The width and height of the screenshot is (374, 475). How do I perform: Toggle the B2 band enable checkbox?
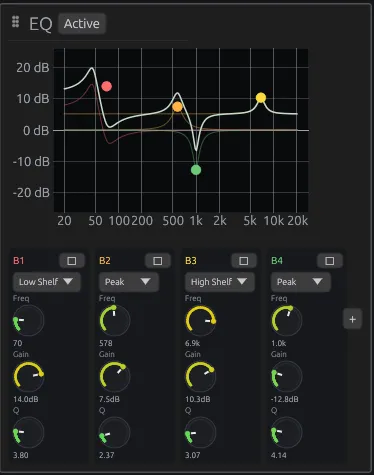point(158,261)
